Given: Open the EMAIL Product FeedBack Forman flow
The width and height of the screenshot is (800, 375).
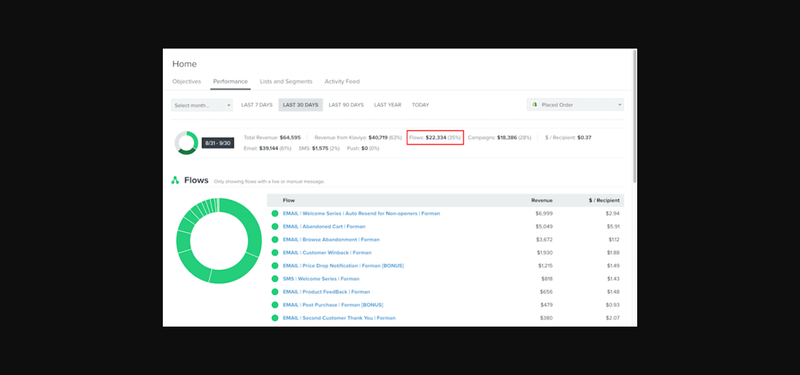Looking at the screenshot, I should tap(327, 292).
